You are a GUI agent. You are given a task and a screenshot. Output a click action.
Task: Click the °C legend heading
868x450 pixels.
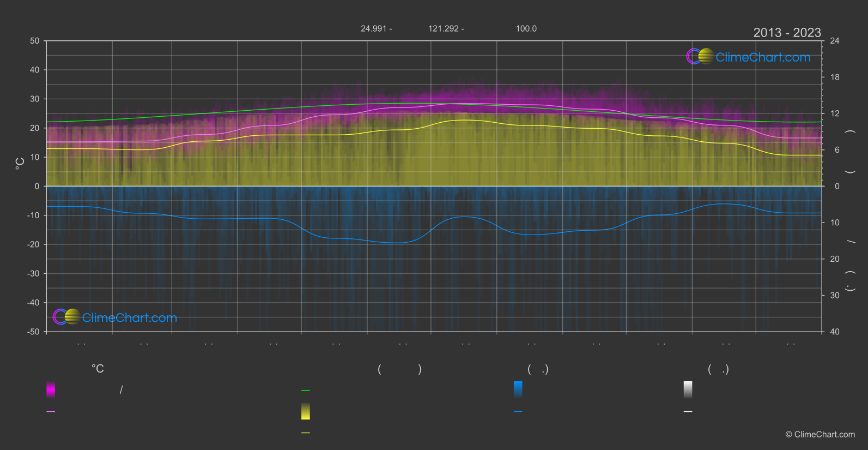click(98, 369)
